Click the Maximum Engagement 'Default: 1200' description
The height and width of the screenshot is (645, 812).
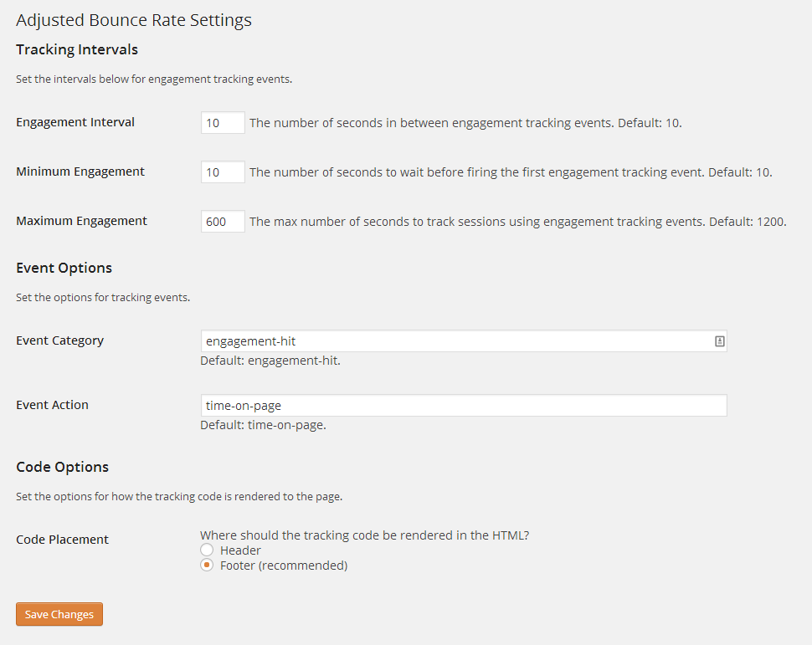pos(518,222)
